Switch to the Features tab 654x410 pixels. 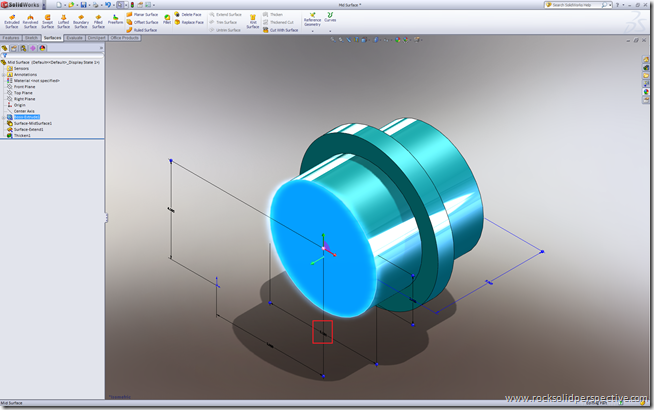coord(11,38)
